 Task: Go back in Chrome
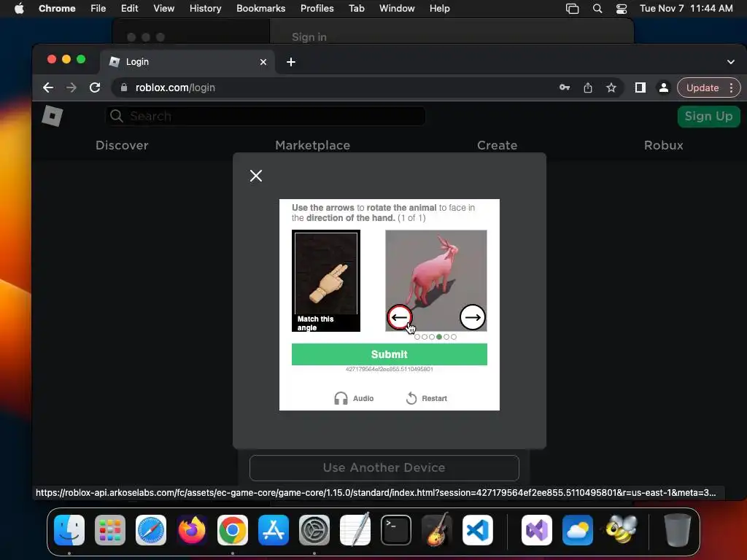click(x=48, y=87)
